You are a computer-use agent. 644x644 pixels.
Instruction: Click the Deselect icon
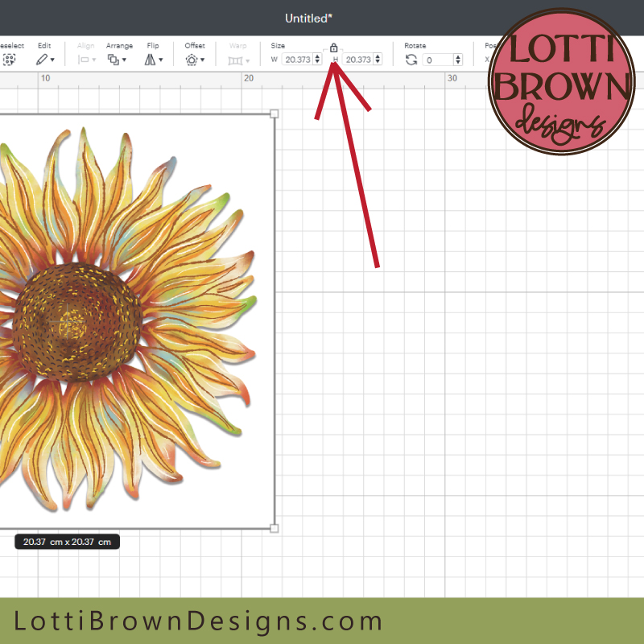[9, 60]
